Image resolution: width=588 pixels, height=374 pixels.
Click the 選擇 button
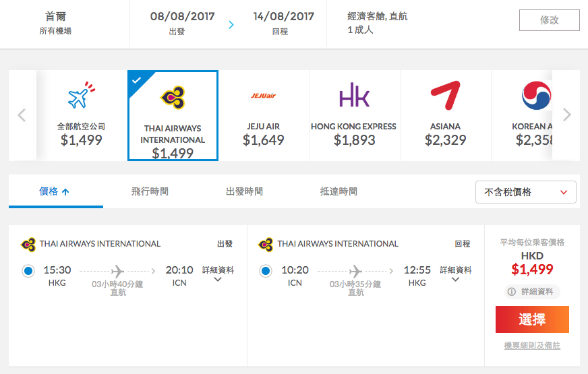(532, 319)
